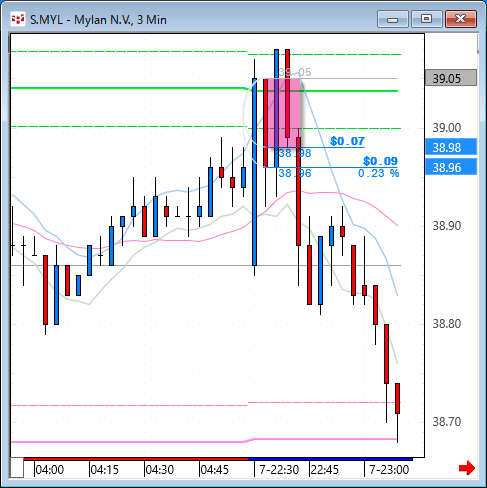Click the 38.80 price scale label
This screenshot has width=487, height=488.
coord(447,324)
